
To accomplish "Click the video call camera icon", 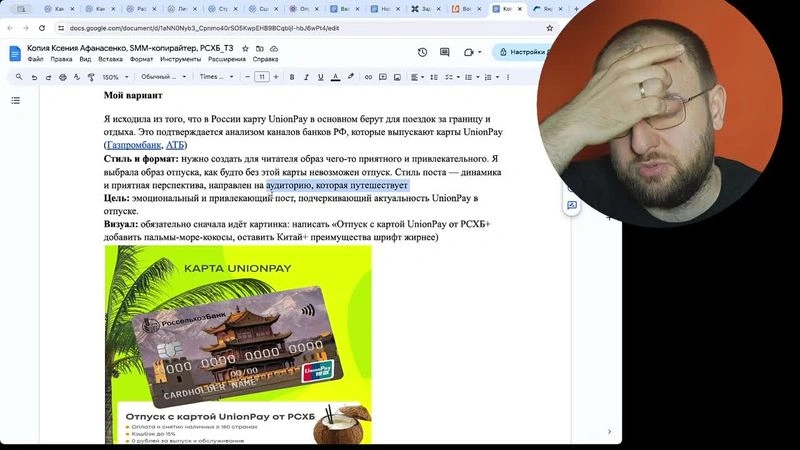I will (469, 52).
